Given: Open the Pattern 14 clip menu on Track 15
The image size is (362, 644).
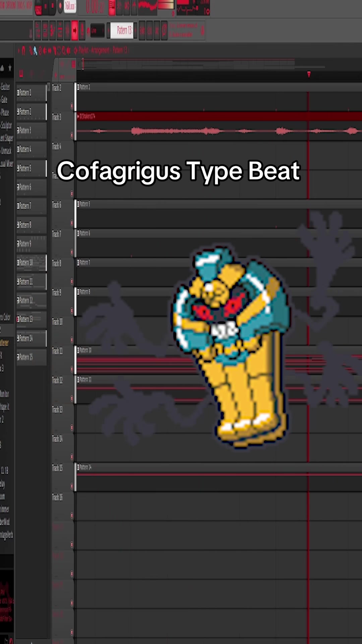Looking at the screenshot, I should pos(78,467).
